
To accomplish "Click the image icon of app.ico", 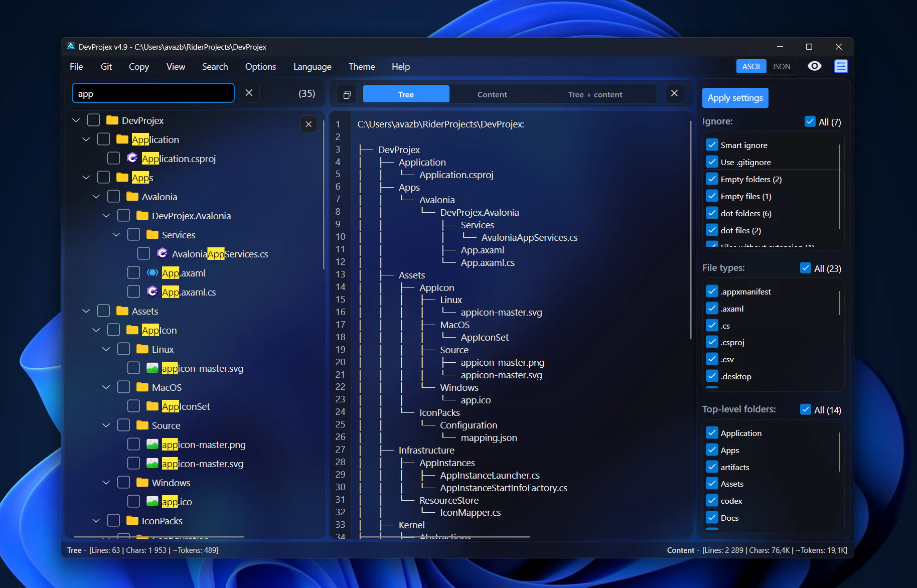I will 152,501.
